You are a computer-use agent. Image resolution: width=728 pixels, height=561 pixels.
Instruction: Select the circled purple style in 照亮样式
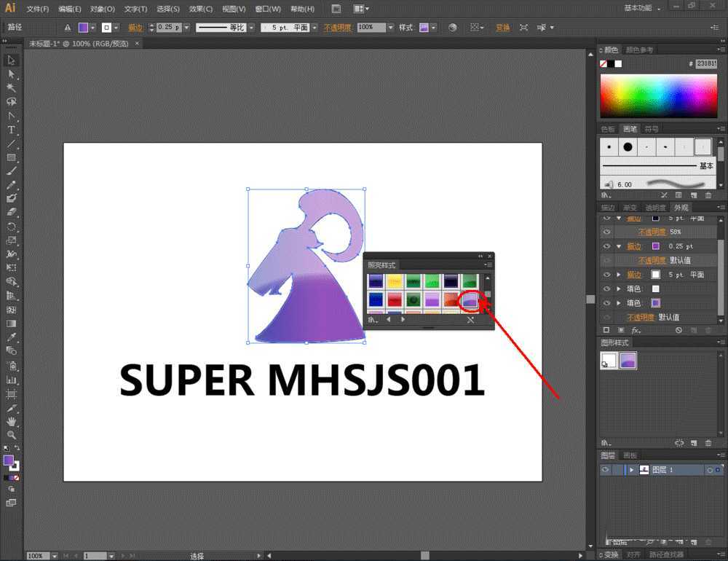click(x=470, y=300)
